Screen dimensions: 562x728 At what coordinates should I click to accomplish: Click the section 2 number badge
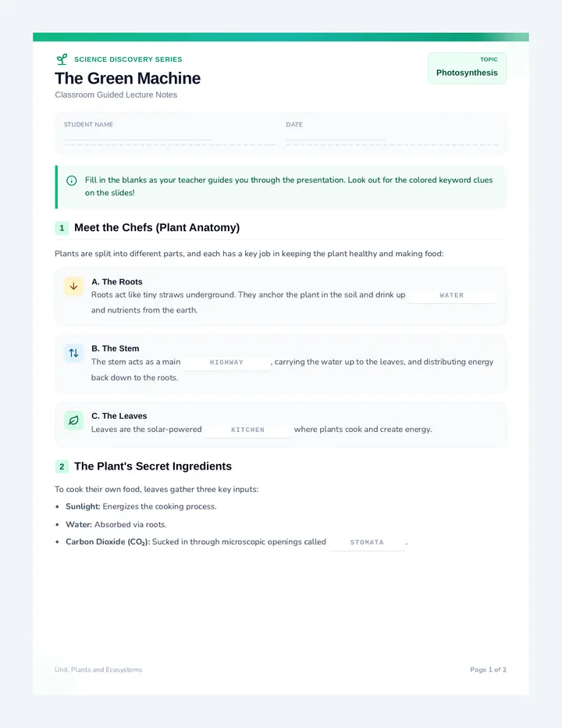[x=62, y=466]
